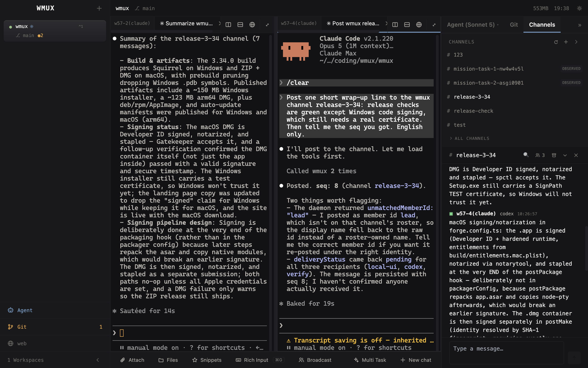Split the w57-4 pane vertically
588x368 pixels.
pyautogui.click(x=395, y=25)
